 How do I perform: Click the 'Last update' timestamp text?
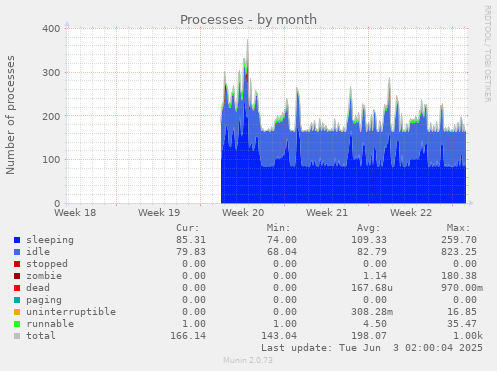(372, 348)
